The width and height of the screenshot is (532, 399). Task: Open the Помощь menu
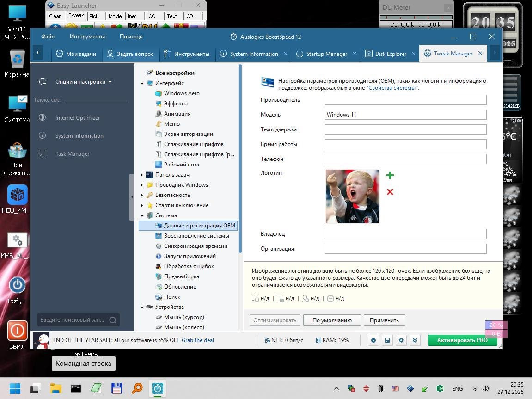(x=131, y=37)
